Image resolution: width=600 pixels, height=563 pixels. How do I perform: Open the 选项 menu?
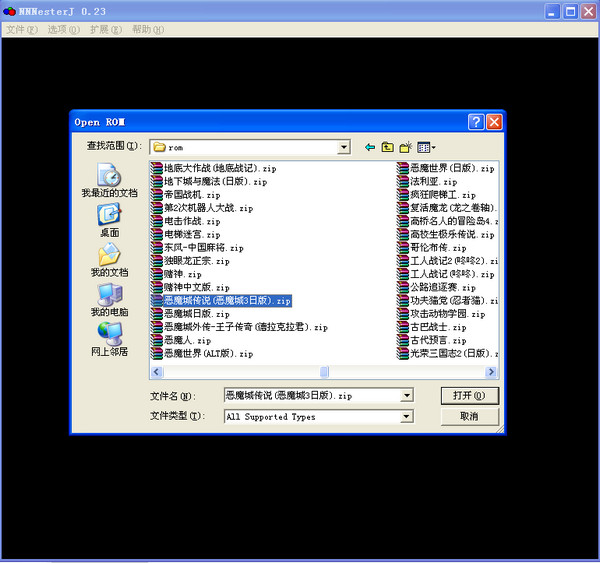click(63, 30)
